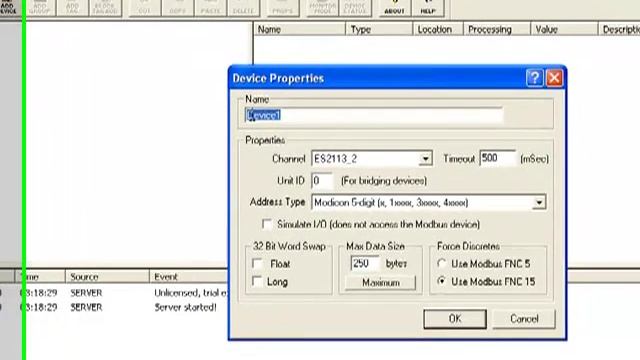Screen dimensions: 640x360
Task: Click the Timeout field showing 500
Action: tap(498, 158)
